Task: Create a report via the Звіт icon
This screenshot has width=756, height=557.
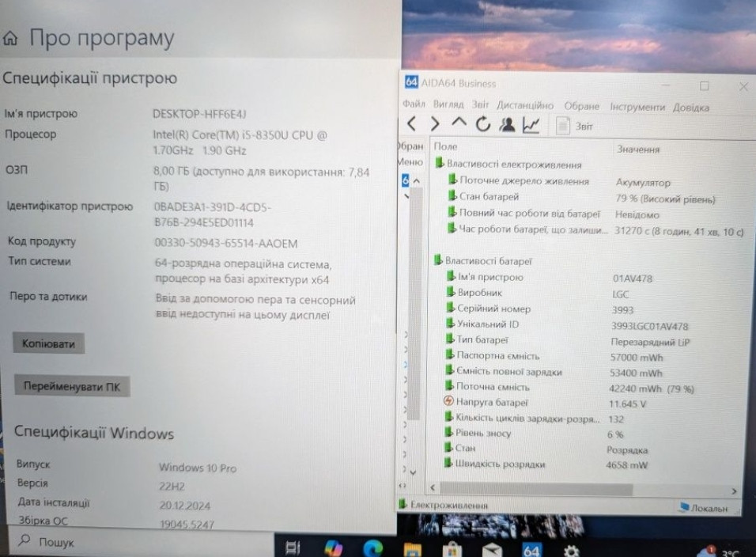Action: point(561,124)
